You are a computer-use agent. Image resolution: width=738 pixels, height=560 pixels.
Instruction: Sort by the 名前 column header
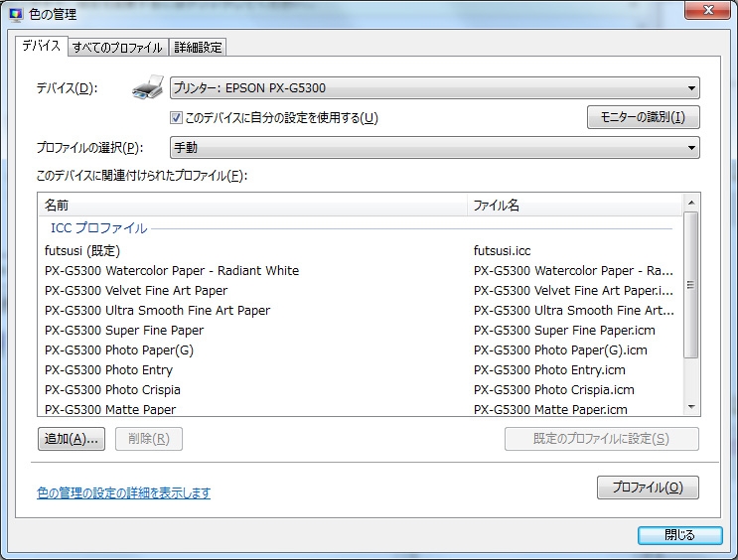[x=252, y=206]
